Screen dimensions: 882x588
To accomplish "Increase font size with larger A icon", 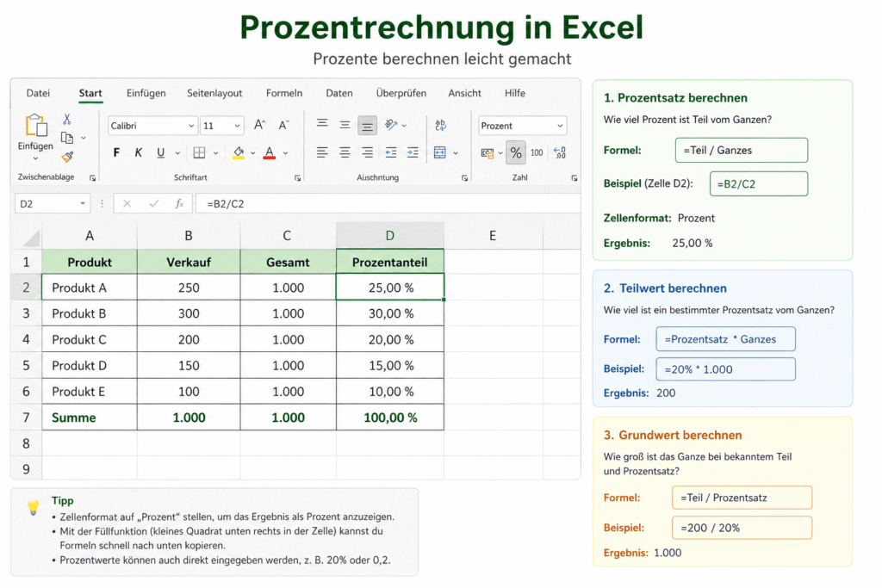I will pos(259,125).
